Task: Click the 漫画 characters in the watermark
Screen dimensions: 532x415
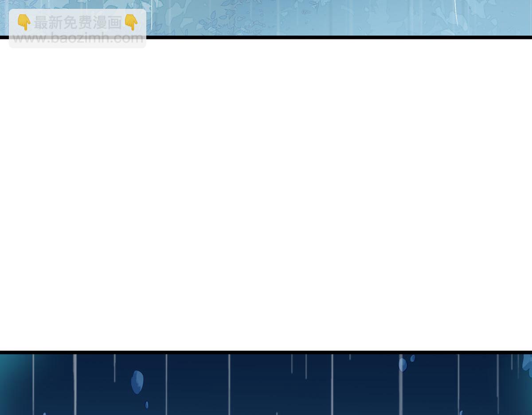Action: click(x=107, y=23)
